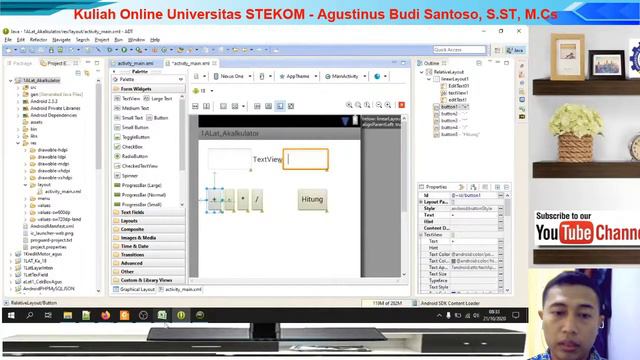The height and width of the screenshot is (360, 640).
Task: Pick the Small Button widget in palette
Action: coord(131,127)
